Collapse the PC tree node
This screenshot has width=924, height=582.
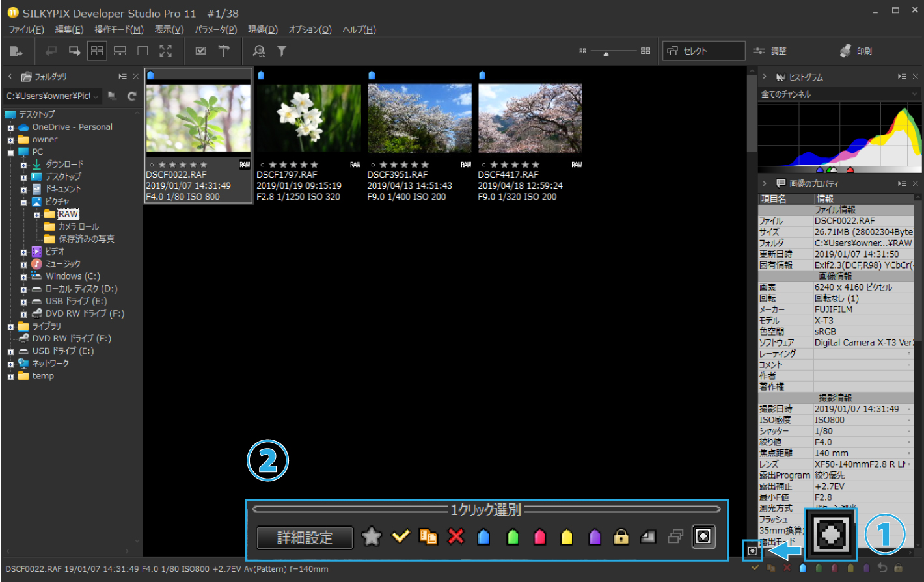point(10,152)
